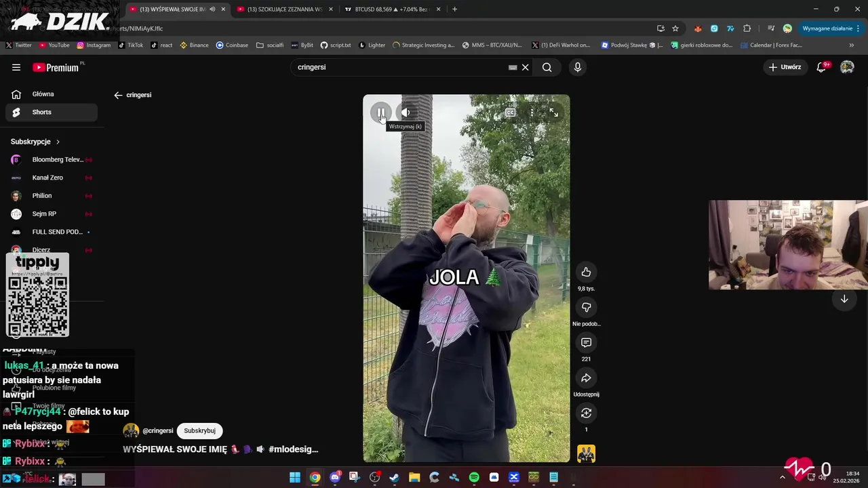Screen dimensions: 868x488
Task: Expand the Subskrypcje section
Action: coord(35,142)
